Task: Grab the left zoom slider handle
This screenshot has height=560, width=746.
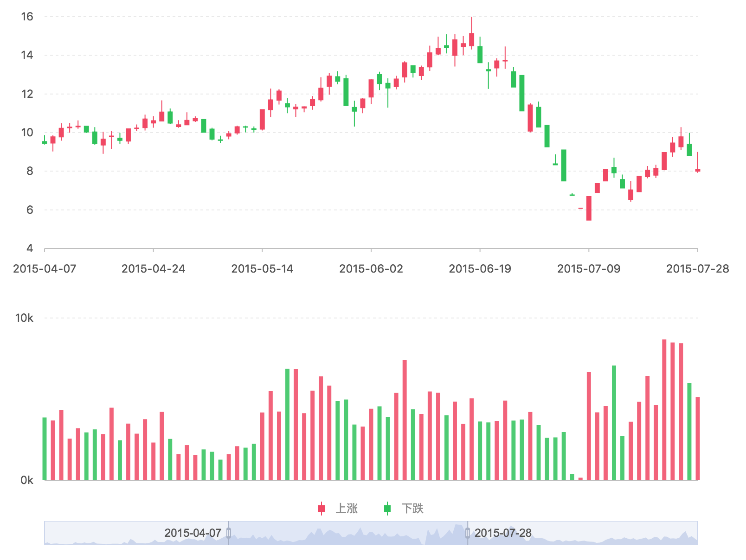Action: click(x=229, y=533)
